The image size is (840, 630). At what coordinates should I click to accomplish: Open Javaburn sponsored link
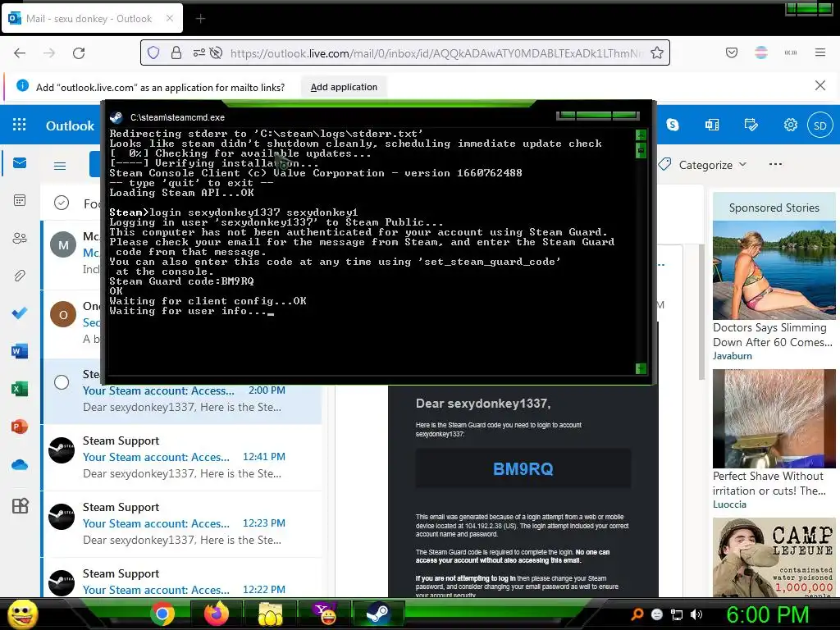[733, 356]
